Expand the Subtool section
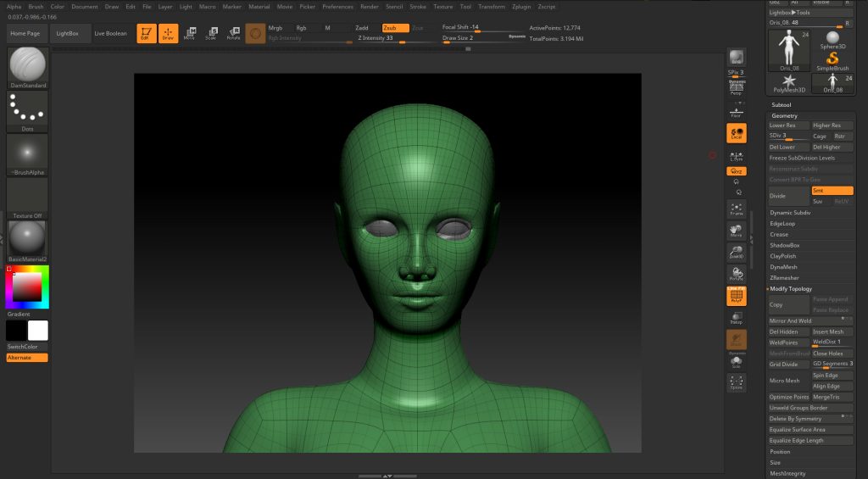Screen dimensions: 868x479 pyautogui.click(x=781, y=104)
